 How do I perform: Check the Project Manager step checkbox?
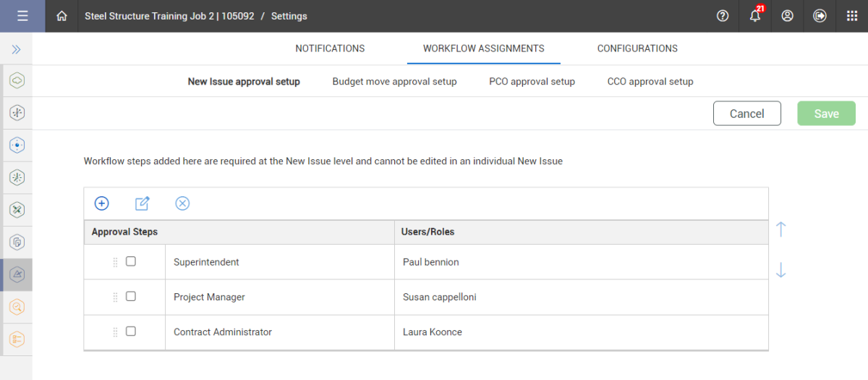coord(131,296)
